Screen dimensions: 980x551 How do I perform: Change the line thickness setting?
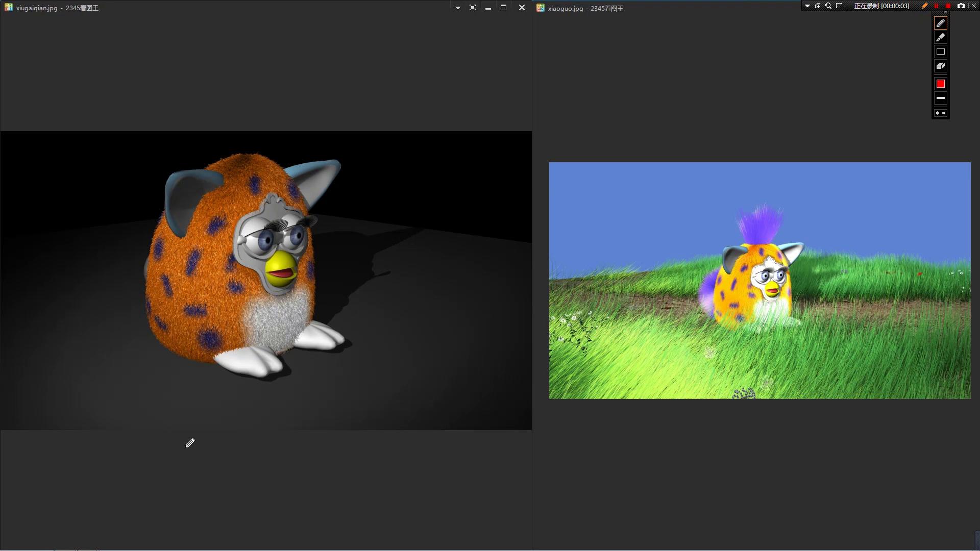[941, 98]
